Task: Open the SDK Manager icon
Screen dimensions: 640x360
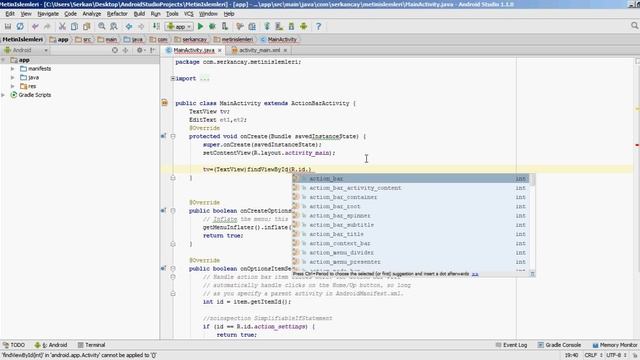Action: coord(291,27)
